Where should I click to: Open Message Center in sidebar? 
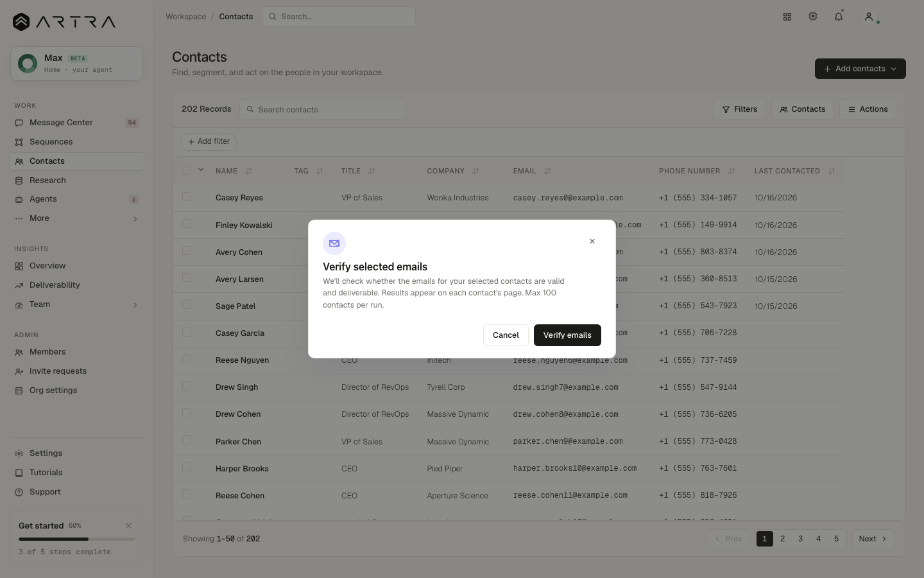(76, 123)
